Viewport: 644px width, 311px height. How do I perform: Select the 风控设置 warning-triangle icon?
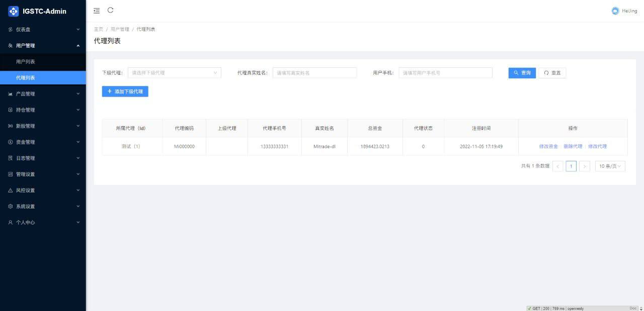pos(9,190)
